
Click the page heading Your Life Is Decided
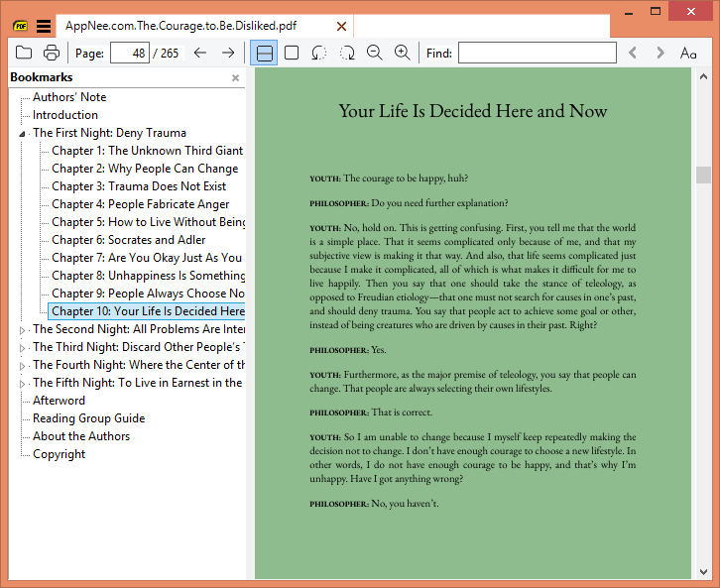(473, 111)
